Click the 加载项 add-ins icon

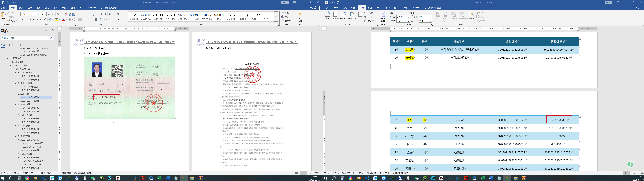coord(300,17)
